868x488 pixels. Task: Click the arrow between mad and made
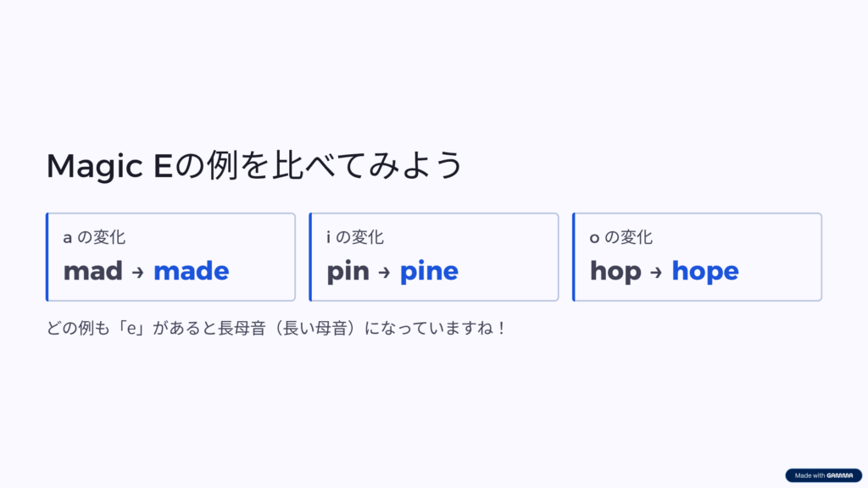click(138, 272)
